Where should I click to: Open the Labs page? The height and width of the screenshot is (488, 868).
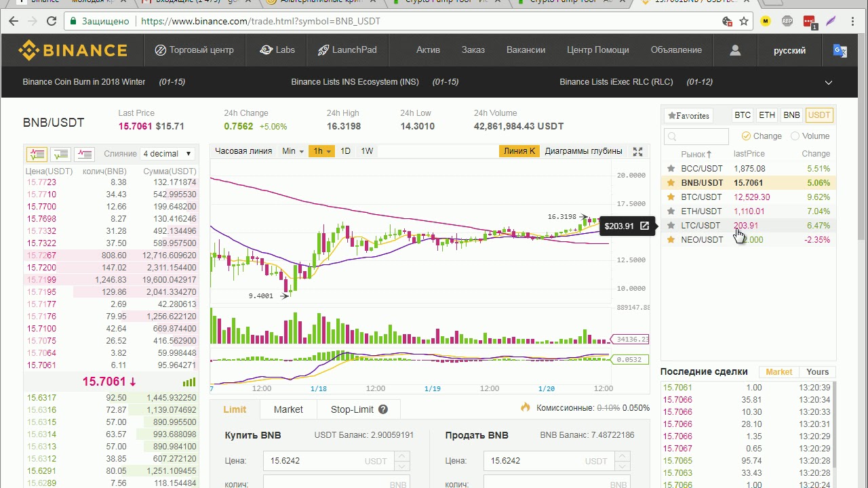pyautogui.click(x=277, y=50)
